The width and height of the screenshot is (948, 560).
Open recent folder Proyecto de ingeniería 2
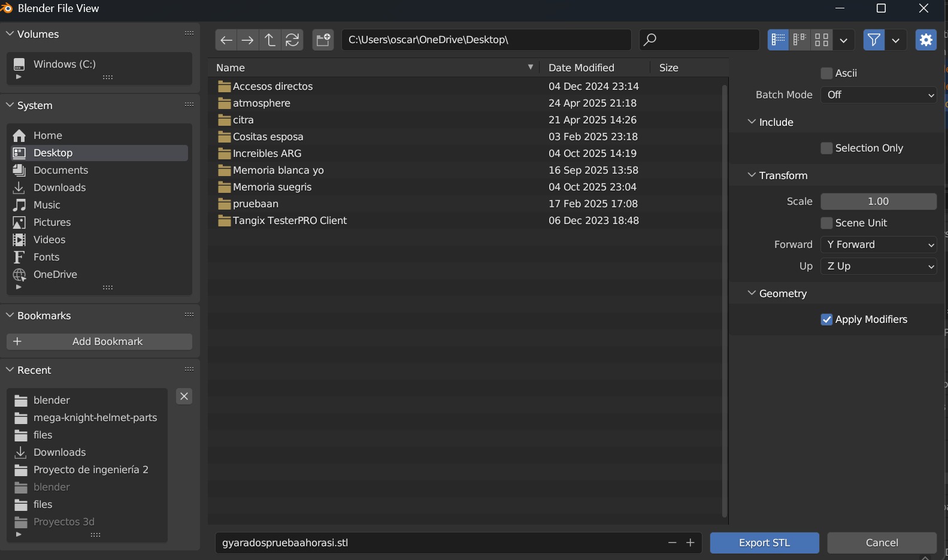click(x=87, y=470)
